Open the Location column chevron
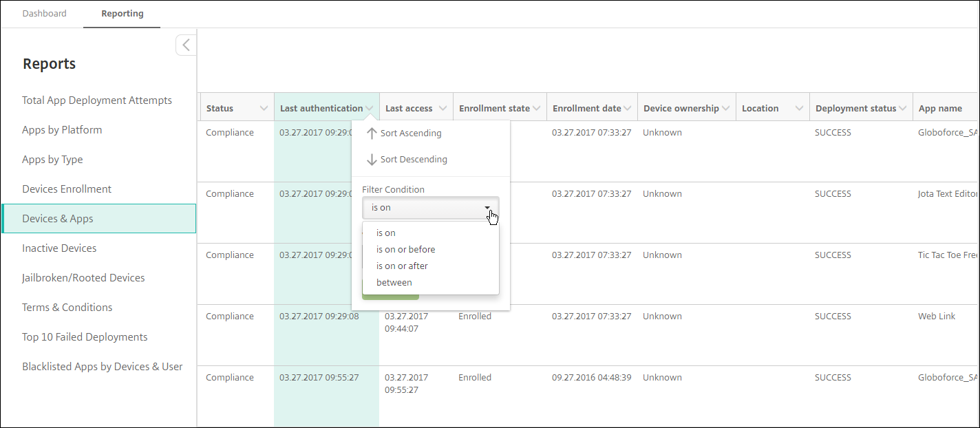This screenshot has width=980, height=428. [799, 109]
